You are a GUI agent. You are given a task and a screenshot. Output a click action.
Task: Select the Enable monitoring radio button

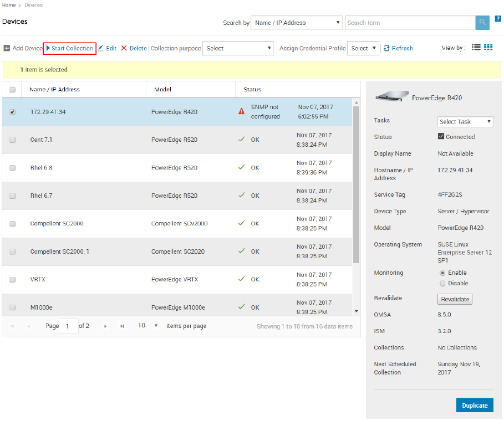pos(442,273)
